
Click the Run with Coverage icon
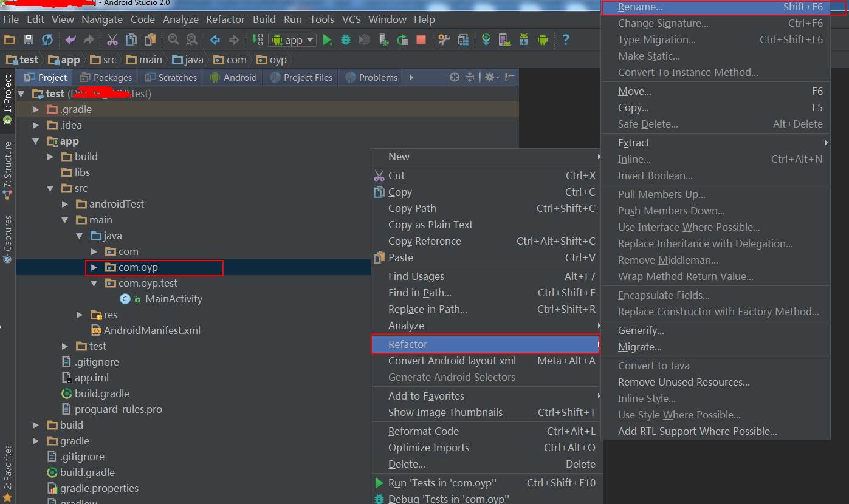pyautogui.click(x=365, y=39)
